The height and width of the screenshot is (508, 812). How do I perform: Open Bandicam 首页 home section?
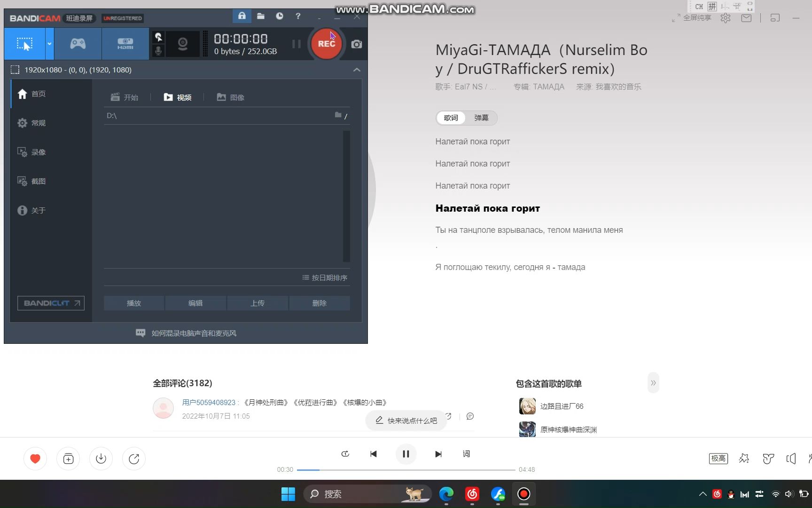51,94
